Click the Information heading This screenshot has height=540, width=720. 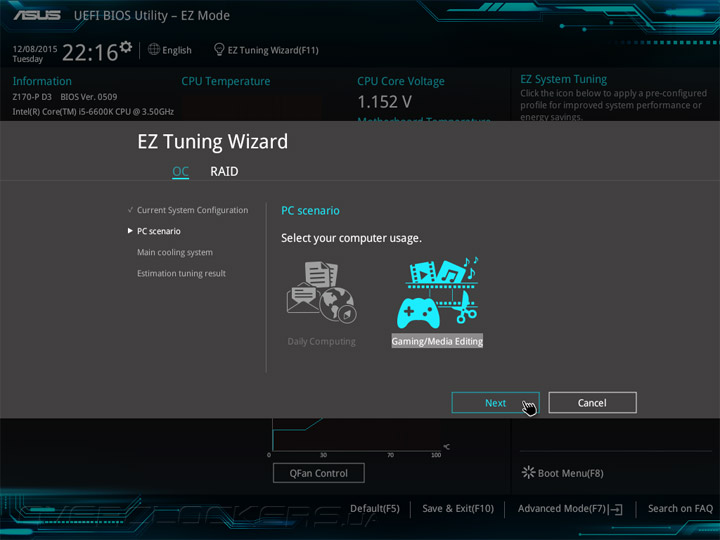[42, 81]
